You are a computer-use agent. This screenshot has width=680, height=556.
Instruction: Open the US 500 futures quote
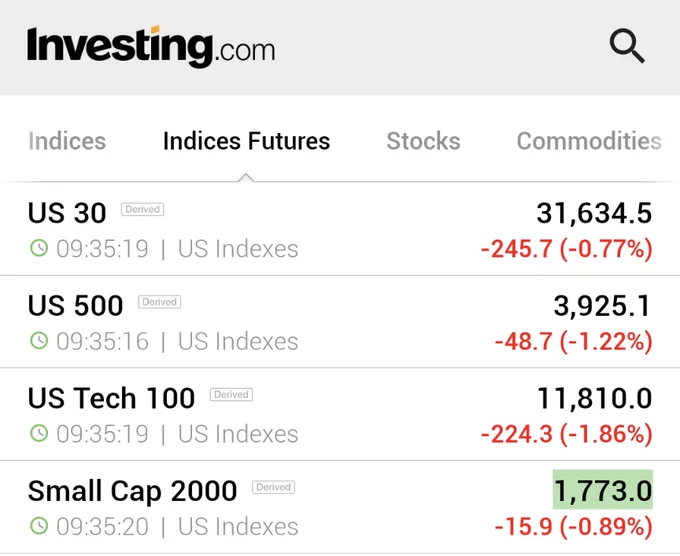[x=340, y=322]
